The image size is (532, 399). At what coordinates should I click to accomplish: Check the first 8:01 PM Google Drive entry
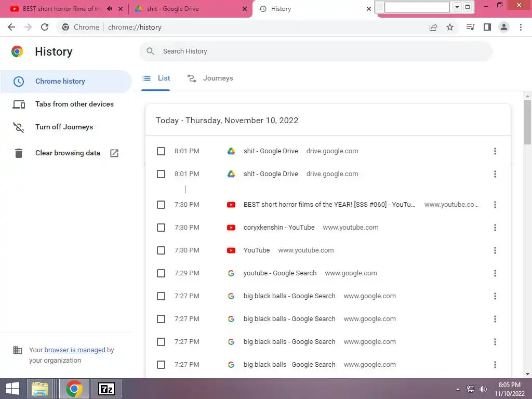click(x=161, y=151)
